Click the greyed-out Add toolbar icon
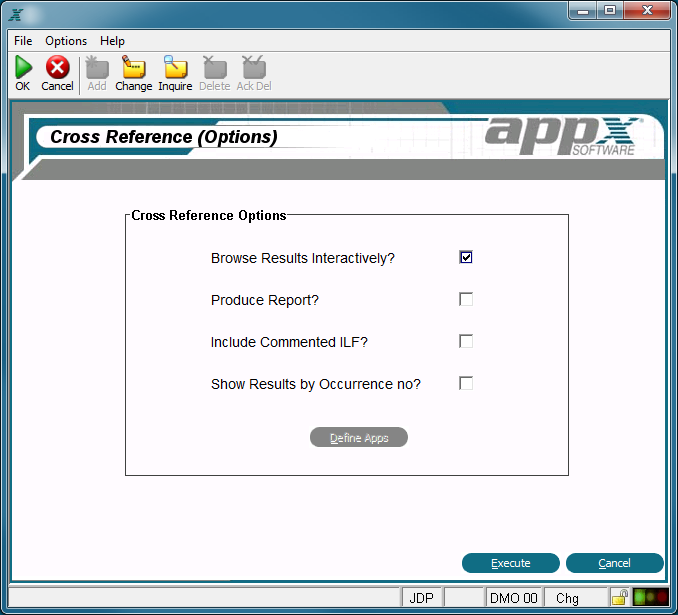This screenshot has width=678, height=615. pos(97,67)
